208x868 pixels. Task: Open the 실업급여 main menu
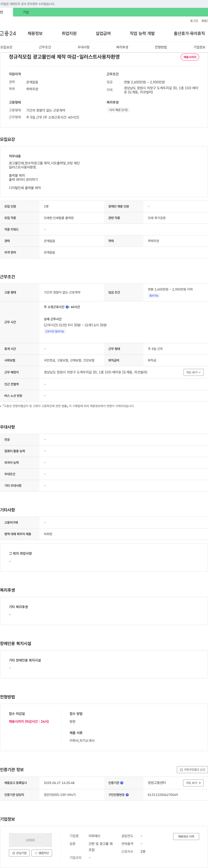pyautogui.click(x=103, y=33)
